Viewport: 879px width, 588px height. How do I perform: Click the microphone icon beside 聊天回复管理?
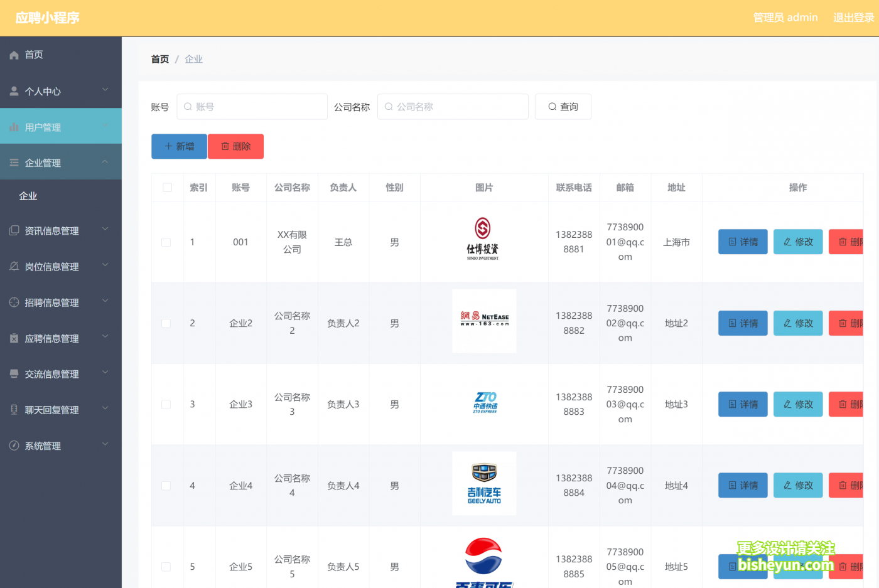(14, 410)
